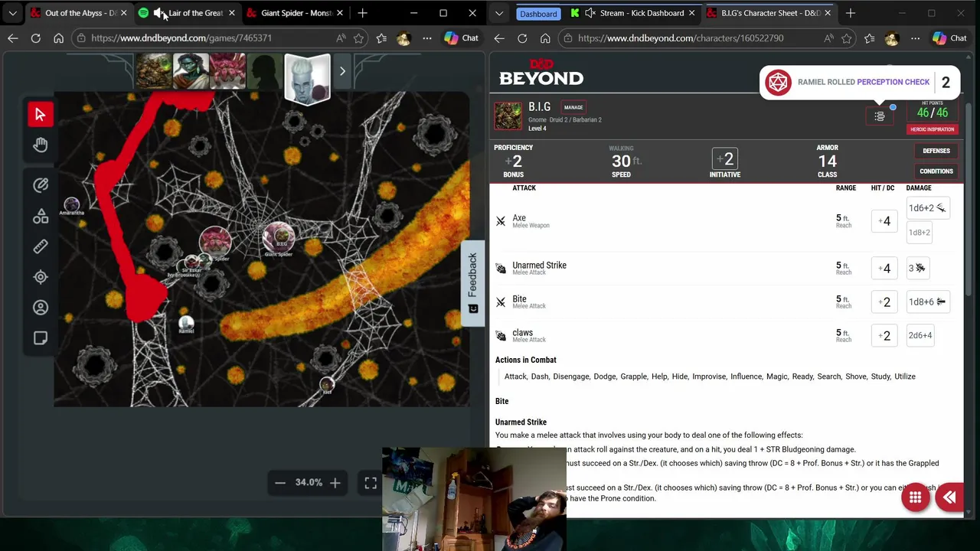
Task: Favorite the games page with star icon
Action: point(359,38)
